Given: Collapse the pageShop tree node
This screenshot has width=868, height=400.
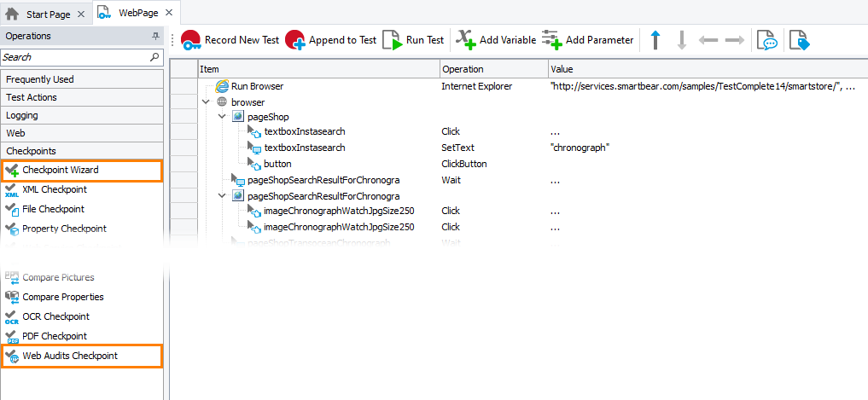Looking at the screenshot, I should point(222,117).
